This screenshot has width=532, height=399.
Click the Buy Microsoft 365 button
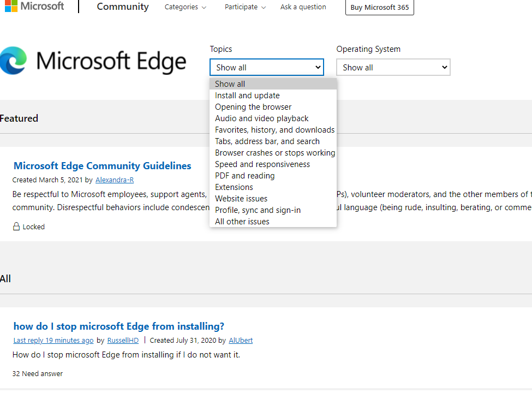tap(380, 7)
